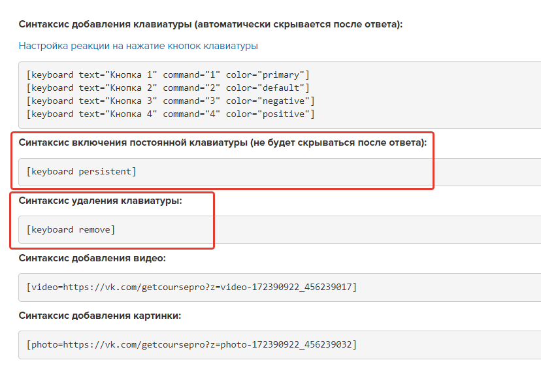Image resolution: width=541 pixels, height=392 pixels.
Task: Click the video URL code block
Action: click(280, 287)
